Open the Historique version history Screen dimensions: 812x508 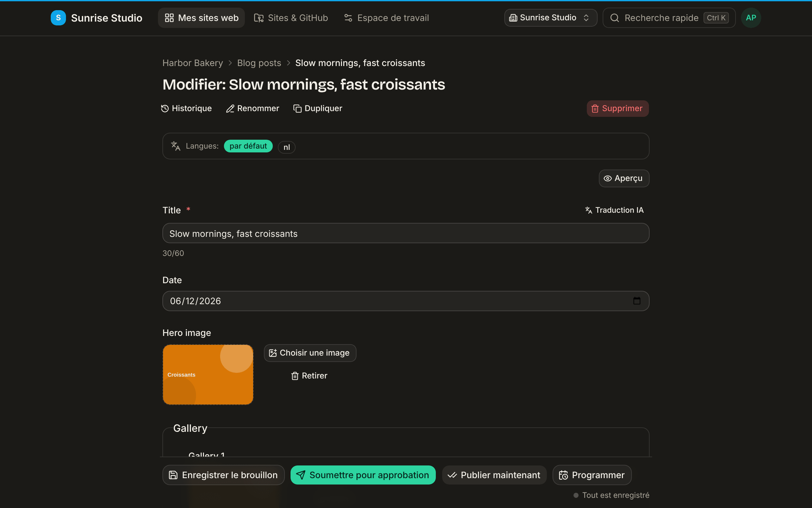(x=186, y=109)
